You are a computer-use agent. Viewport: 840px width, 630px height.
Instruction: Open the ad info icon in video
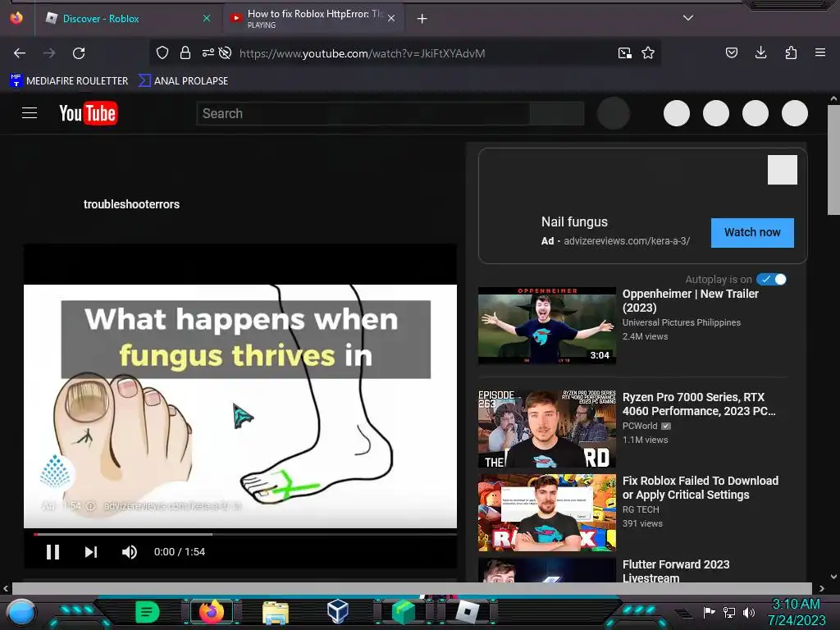(90, 505)
